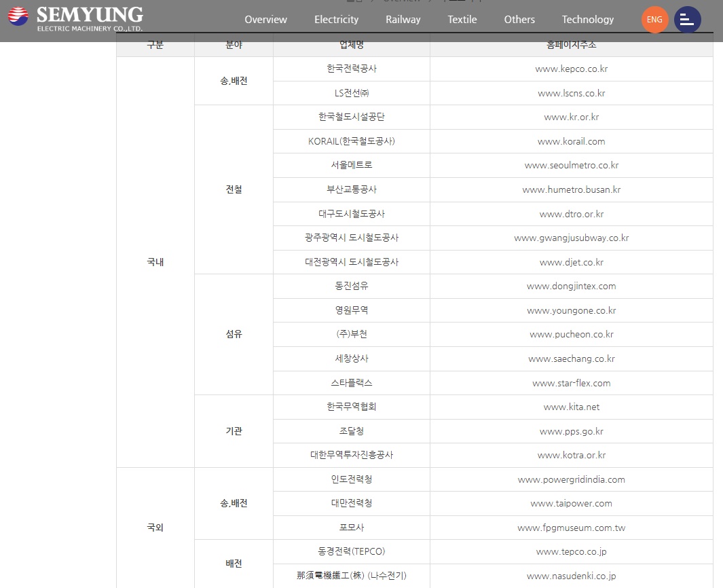This screenshot has height=588, width=723.
Task: Open www.korail.com link
Action: [572, 142]
